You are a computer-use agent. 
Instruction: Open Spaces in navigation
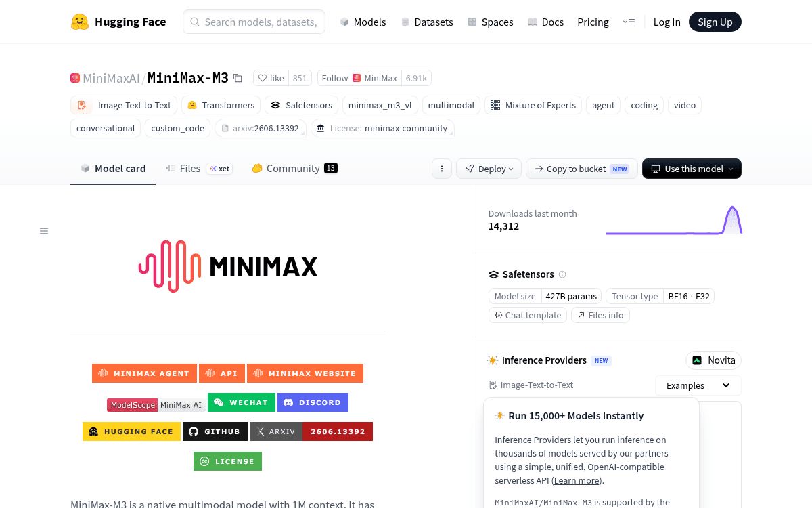click(x=490, y=22)
